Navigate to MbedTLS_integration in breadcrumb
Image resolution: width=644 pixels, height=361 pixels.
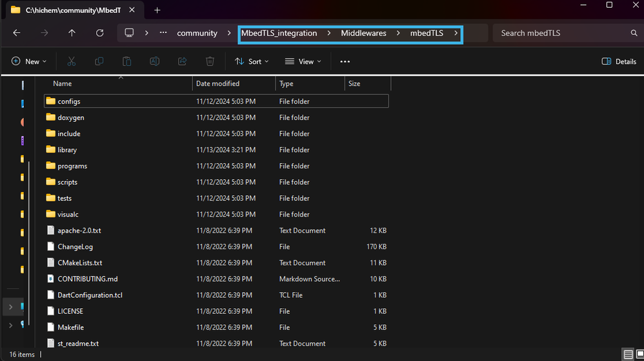279,33
